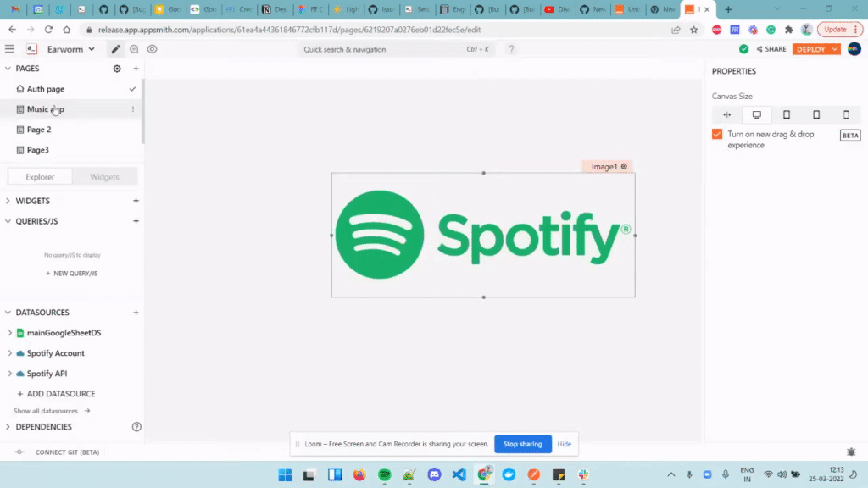Screen dimensions: 868x488
Task: Open the user profile avatar
Action: click(854, 49)
